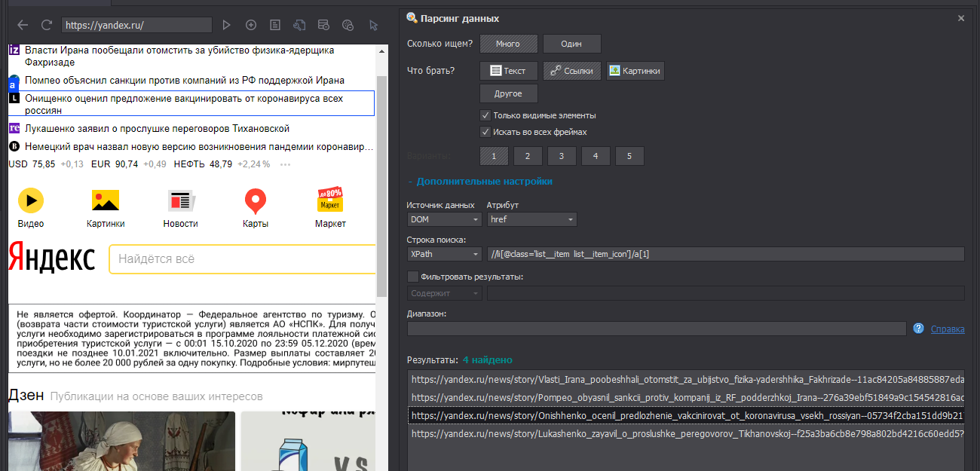Select level button 2
The height and width of the screenshot is (471, 980).
528,156
